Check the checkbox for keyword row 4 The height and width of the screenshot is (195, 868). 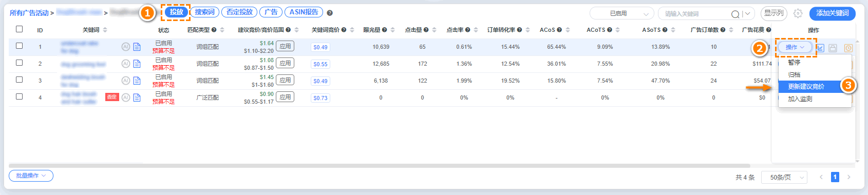(x=19, y=96)
